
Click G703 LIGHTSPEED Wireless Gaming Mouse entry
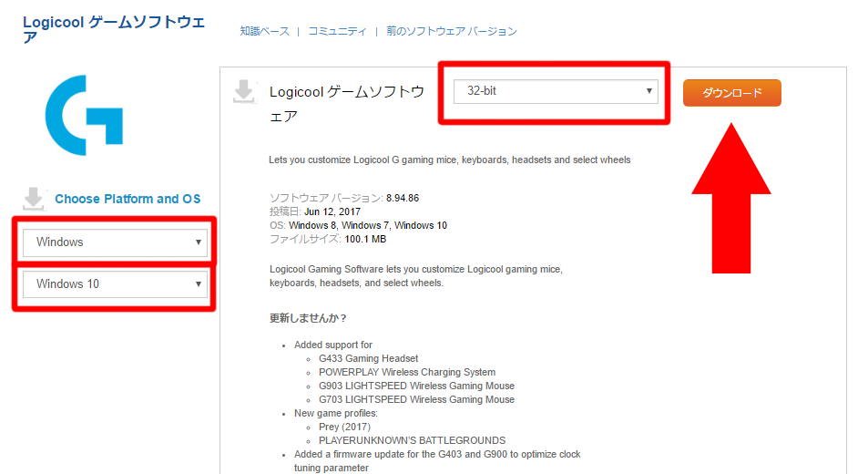coord(416,399)
